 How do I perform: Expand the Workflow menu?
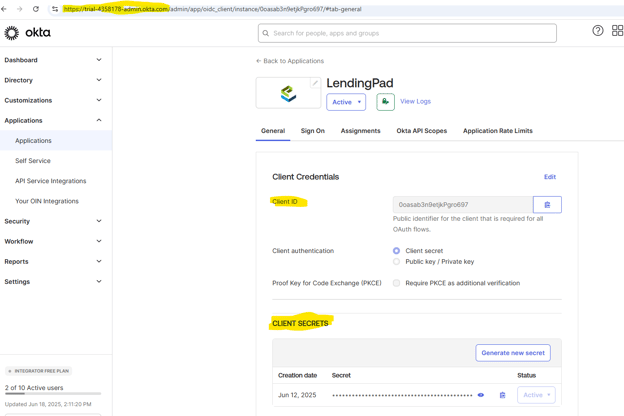click(53, 241)
